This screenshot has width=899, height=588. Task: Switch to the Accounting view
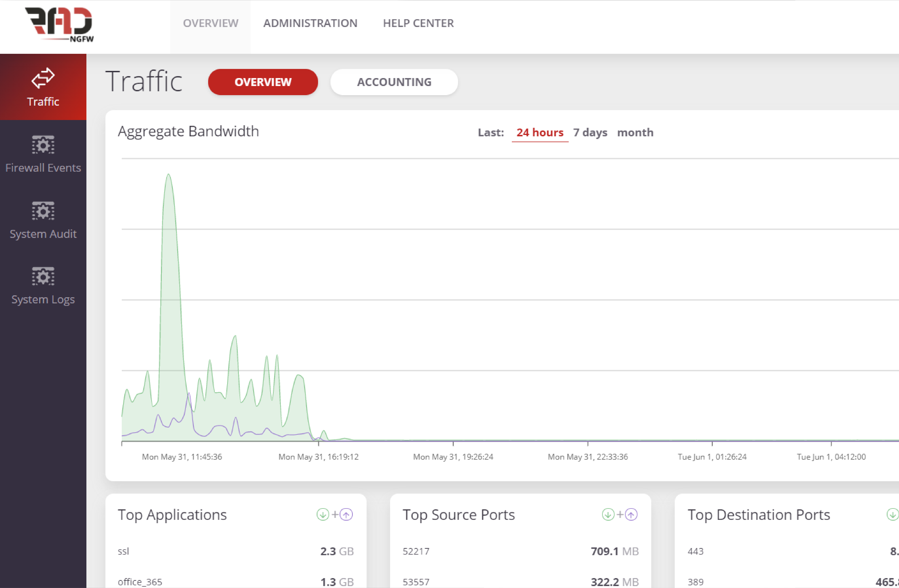point(394,82)
